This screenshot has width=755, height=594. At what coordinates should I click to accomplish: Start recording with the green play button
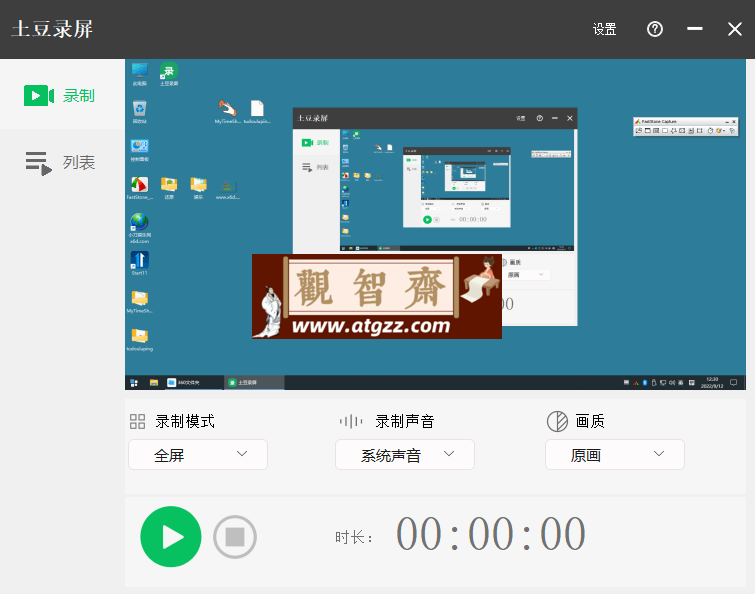click(x=171, y=537)
